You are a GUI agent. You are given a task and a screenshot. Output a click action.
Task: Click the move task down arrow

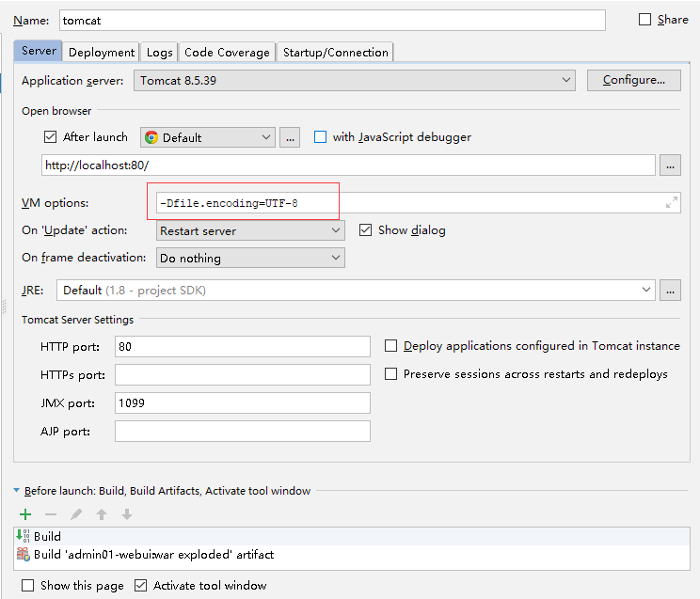click(127, 514)
